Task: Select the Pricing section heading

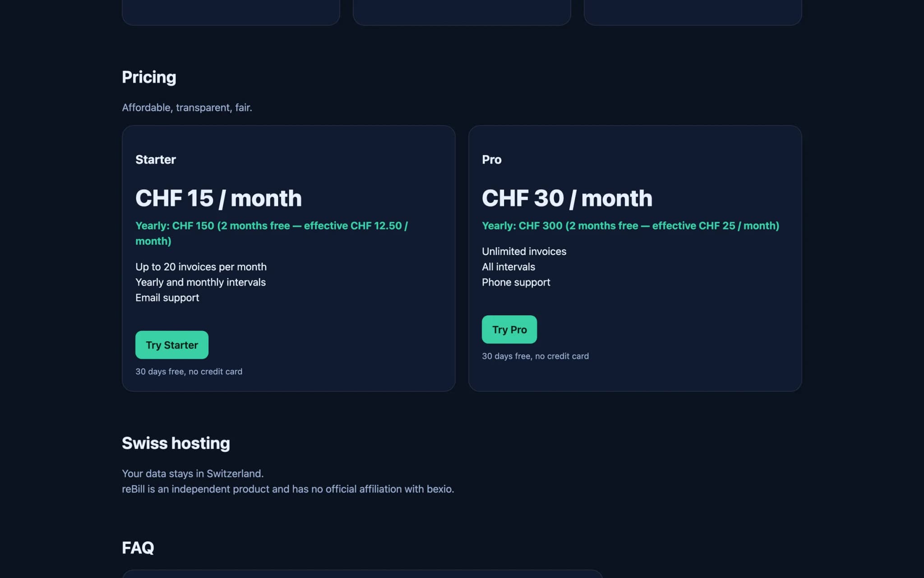Action: (149, 77)
